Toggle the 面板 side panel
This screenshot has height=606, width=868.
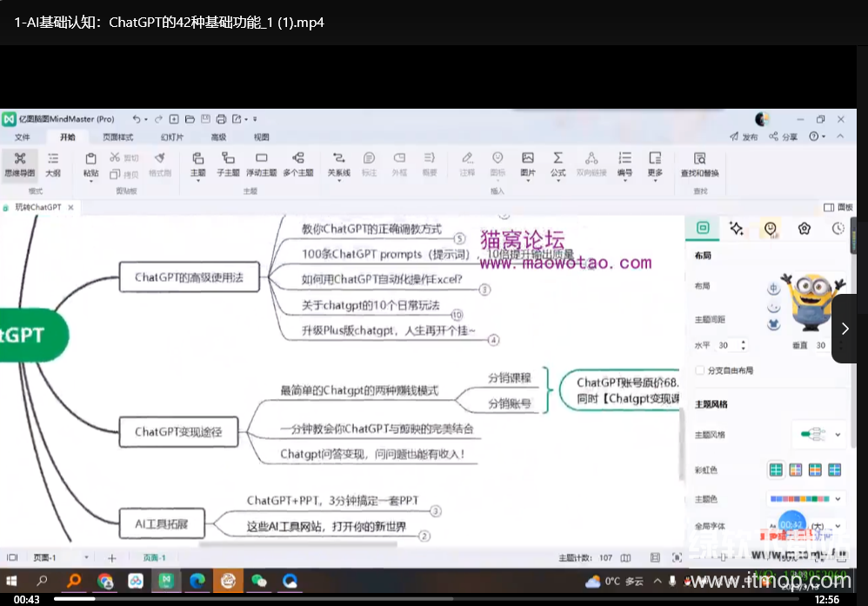point(838,208)
